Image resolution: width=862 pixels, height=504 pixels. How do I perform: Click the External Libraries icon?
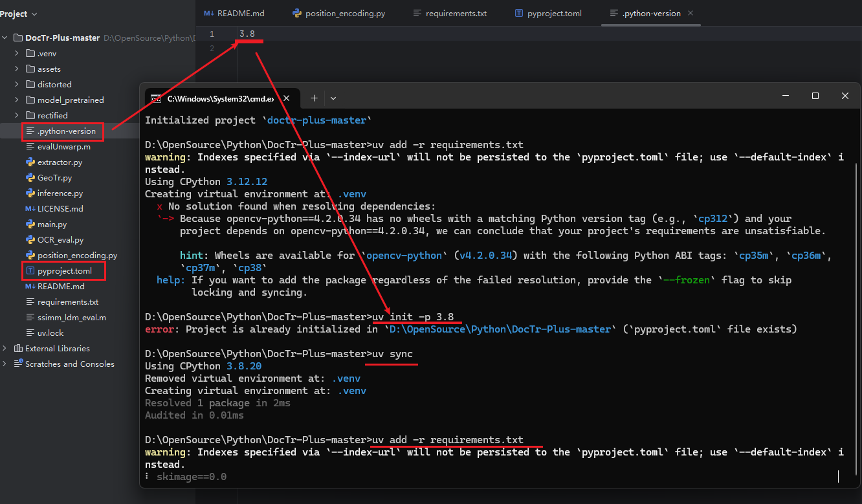[18, 348]
